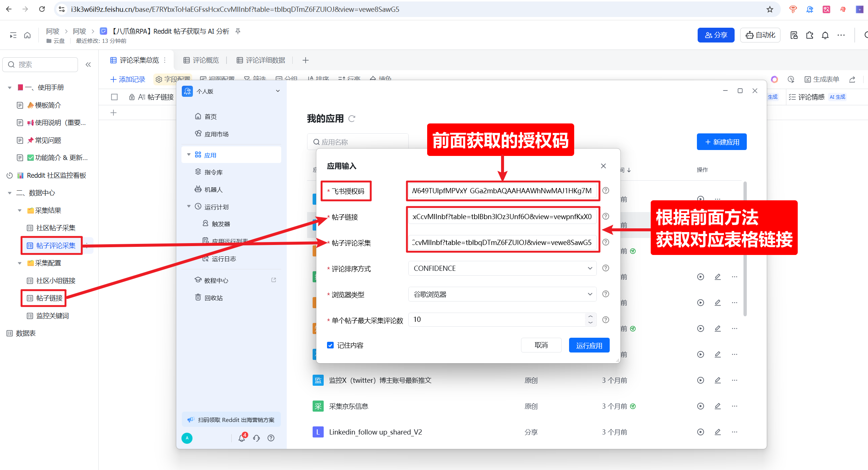Open the 个人版 account dropdown

pyautogui.click(x=278, y=91)
